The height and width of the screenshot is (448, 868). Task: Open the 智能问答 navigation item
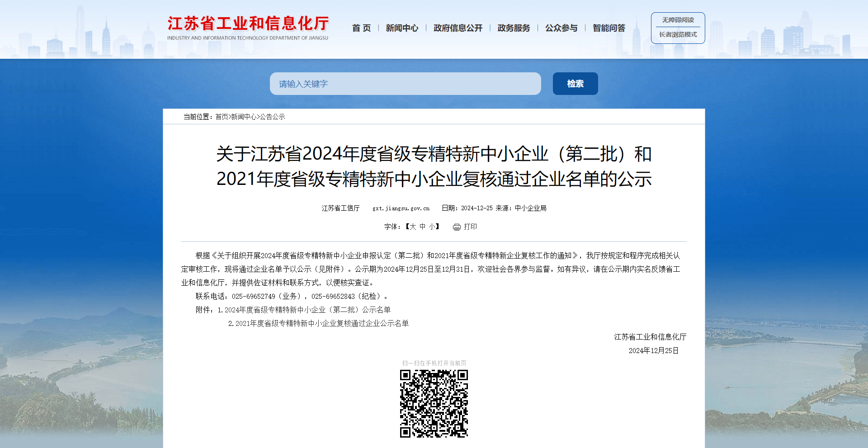[x=609, y=28]
